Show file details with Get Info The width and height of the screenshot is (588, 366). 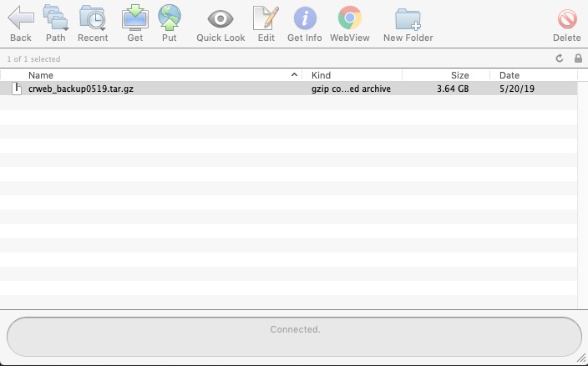click(305, 23)
